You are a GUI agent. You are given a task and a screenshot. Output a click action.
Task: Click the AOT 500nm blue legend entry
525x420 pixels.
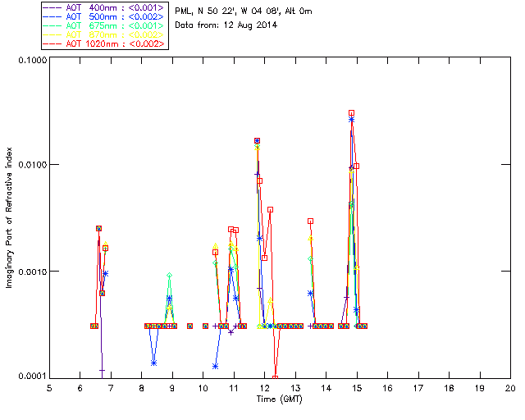(103, 16)
